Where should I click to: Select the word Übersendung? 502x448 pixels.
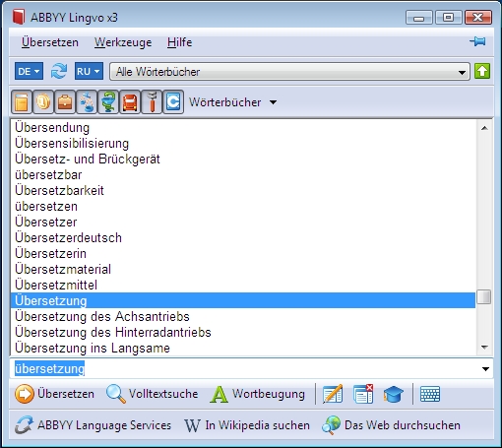click(243, 128)
